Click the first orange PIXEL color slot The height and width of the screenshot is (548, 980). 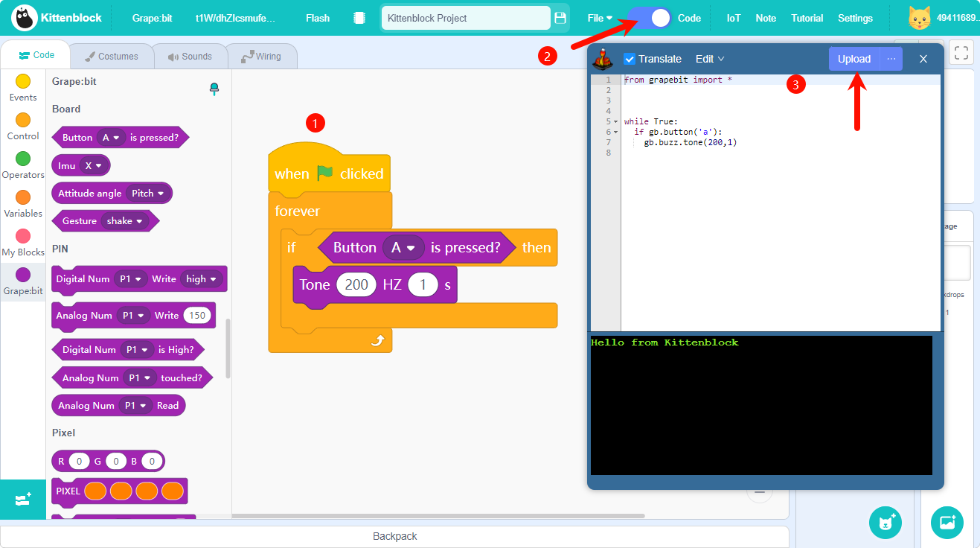click(x=95, y=491)
